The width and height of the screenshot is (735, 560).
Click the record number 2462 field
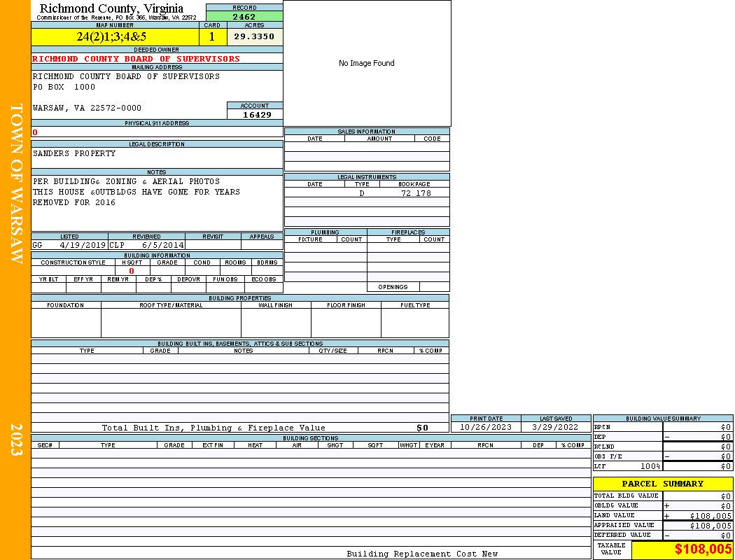[244, 17]
